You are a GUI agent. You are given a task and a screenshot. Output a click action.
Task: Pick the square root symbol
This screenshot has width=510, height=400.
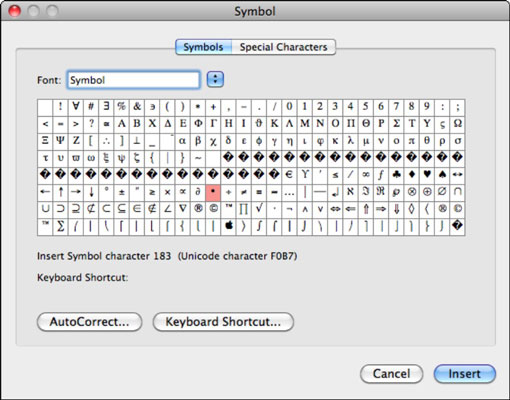tap(259, 209)
